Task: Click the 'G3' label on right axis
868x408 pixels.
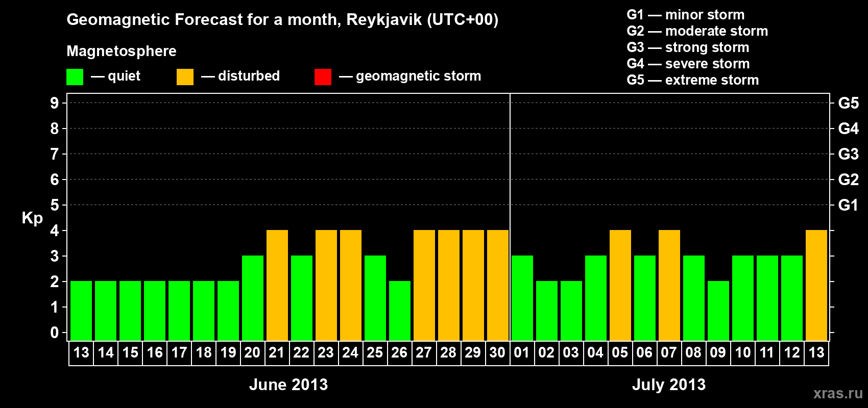Action: pos(849,154)
